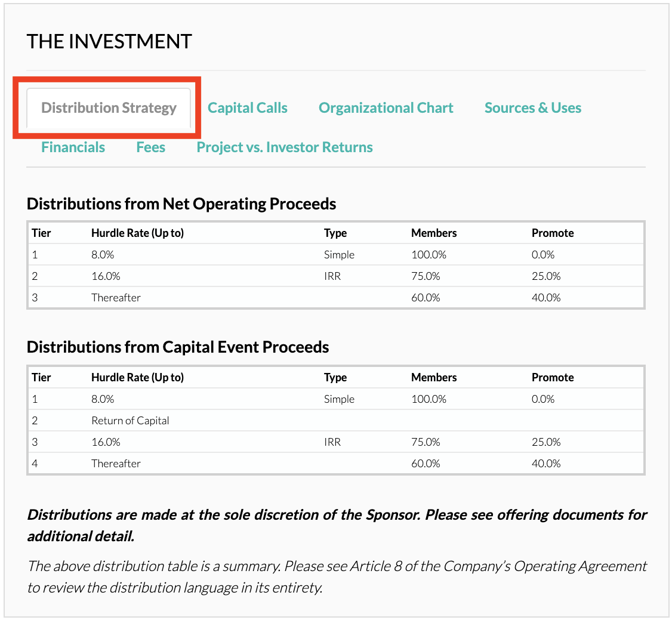
Task: Click the Type header in Net Operating table
Action: 335,233
